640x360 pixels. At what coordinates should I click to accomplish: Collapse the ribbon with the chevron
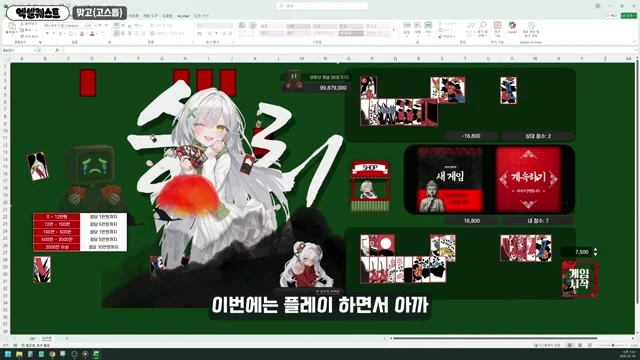635,42
